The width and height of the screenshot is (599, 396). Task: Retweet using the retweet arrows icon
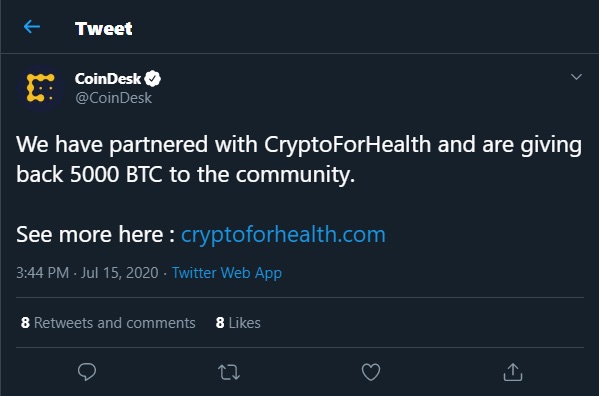coord(229,372)
